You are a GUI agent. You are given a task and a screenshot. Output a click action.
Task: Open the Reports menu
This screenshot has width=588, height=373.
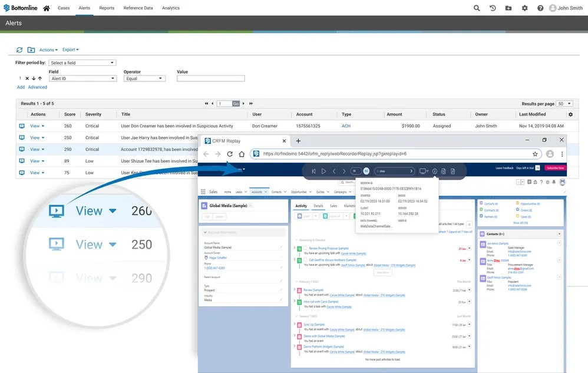tap(107, 8)
